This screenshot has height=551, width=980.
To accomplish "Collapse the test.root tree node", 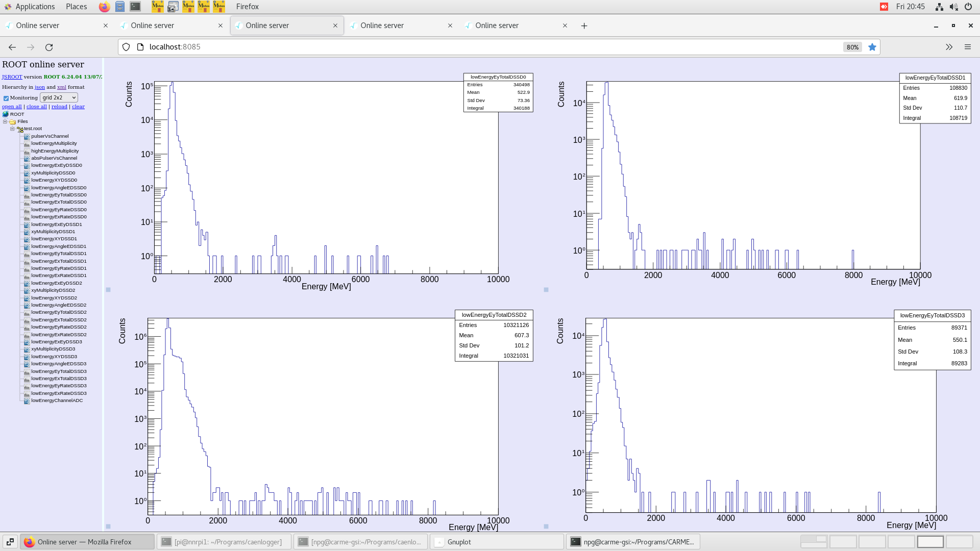I will pos(12,129).
